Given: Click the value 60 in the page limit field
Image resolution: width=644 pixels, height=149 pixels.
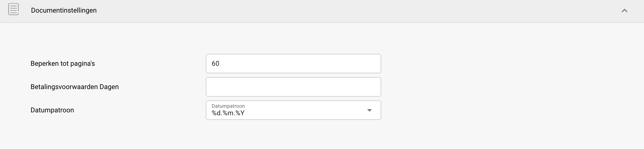Looking at the screenshot, I should coord(215,64).
